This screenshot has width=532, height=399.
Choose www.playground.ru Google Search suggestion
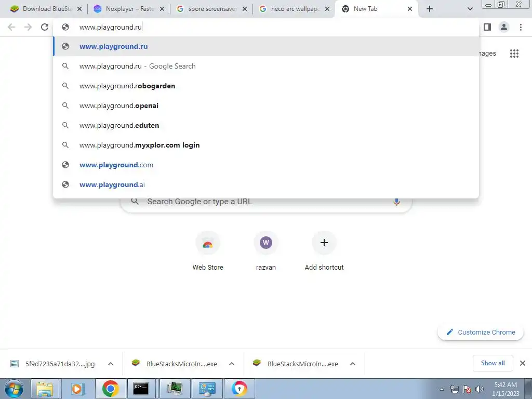point(266,66)
